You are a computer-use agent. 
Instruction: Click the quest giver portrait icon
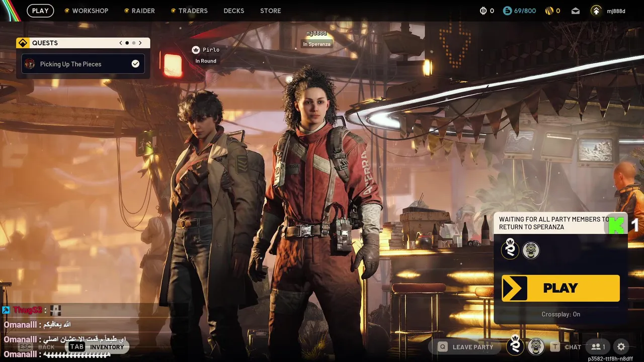[x=30, y=64]
